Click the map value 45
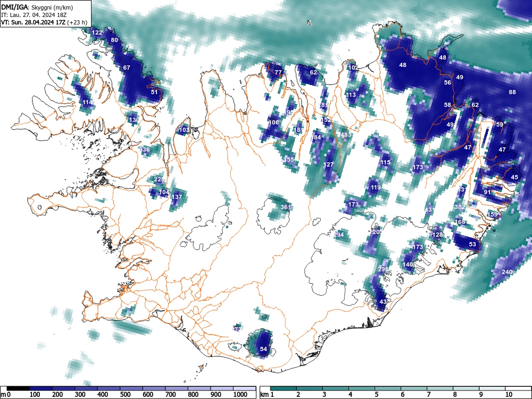 coord(514,177)
